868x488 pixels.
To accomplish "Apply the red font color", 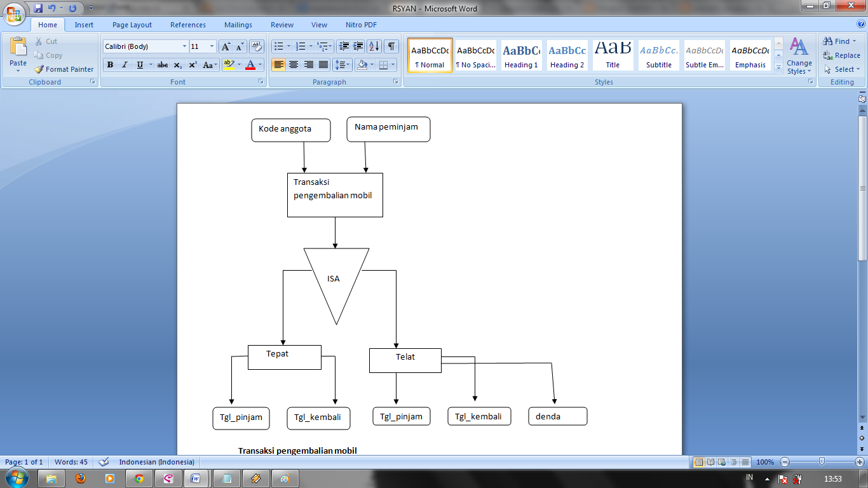I will tap(250, 65).
